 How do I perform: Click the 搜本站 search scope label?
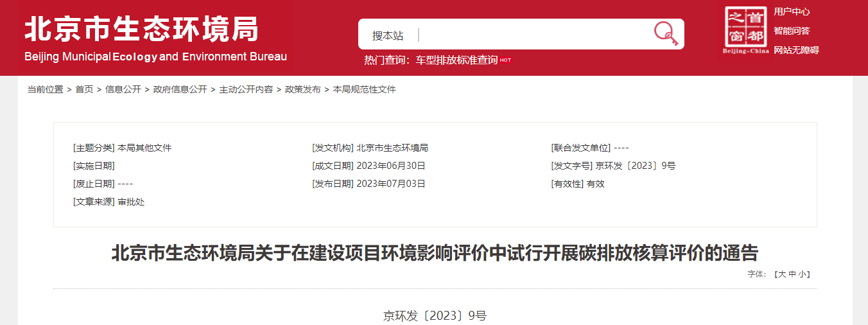pos(388,35)
